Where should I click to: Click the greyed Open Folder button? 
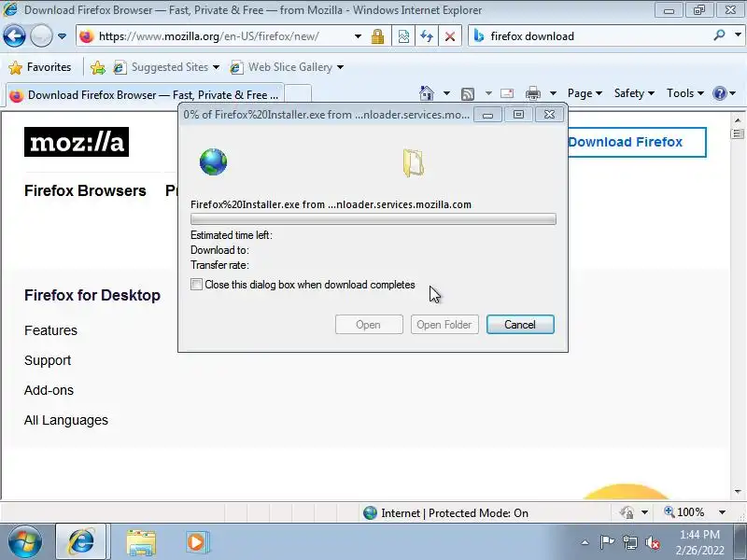coord(444,324)
